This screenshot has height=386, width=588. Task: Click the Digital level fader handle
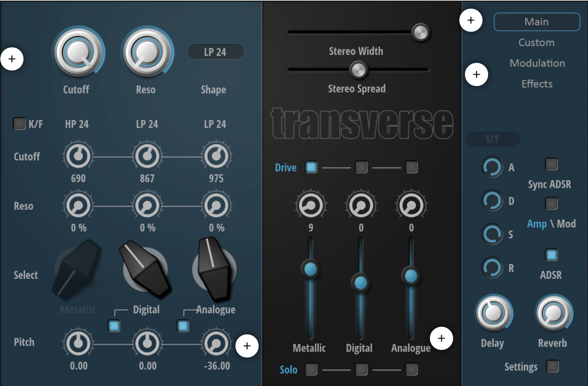[x=360, y=283]
